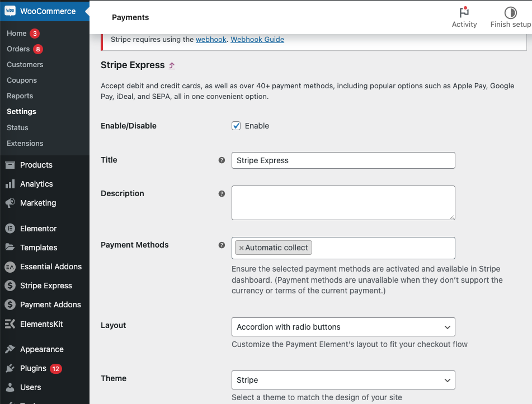Click the Payment Methods field label
The width and height of the screenshot is (532, 404).
pyautogui.click(x=135, y=245)
